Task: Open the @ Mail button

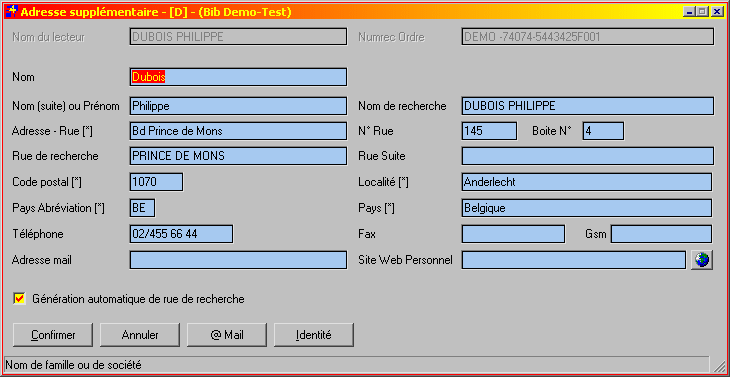Action: (x=227, y=335)
